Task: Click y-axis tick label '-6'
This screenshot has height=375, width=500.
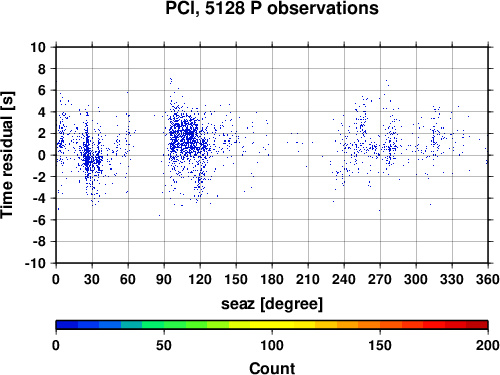Action: click(39, 220)
